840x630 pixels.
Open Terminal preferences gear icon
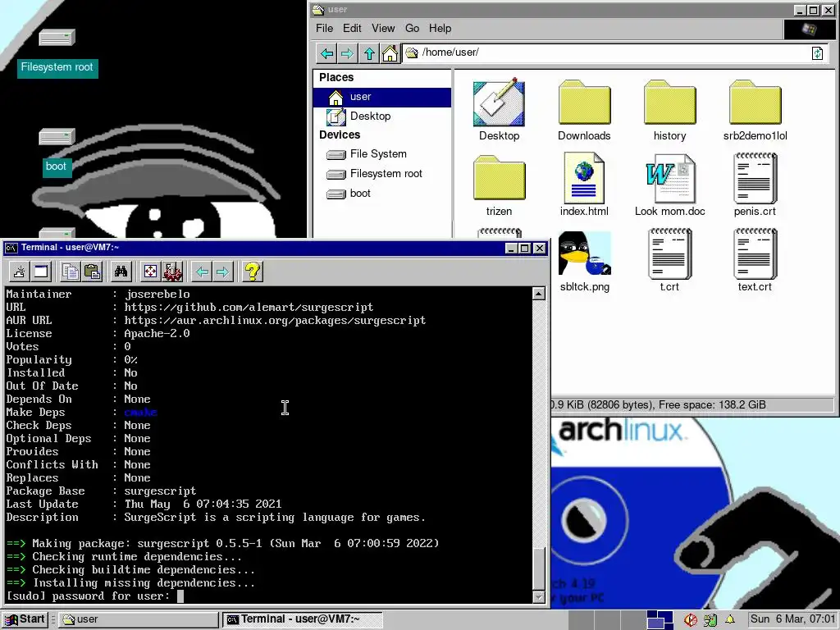pos(172,272)
